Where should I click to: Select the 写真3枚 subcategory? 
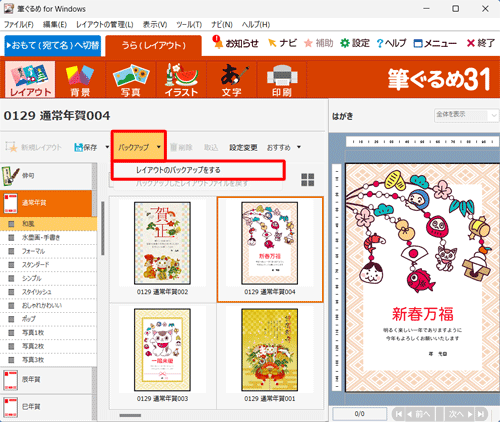[48, 360]
